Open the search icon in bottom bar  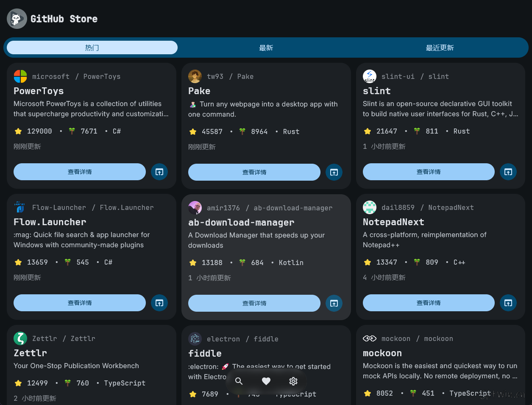[239, 381]
